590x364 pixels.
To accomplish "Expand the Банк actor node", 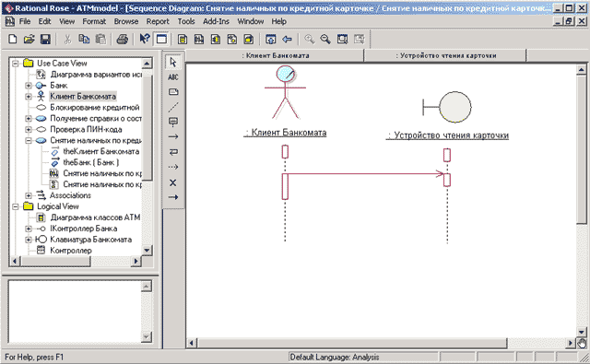I will pos(29,86).
